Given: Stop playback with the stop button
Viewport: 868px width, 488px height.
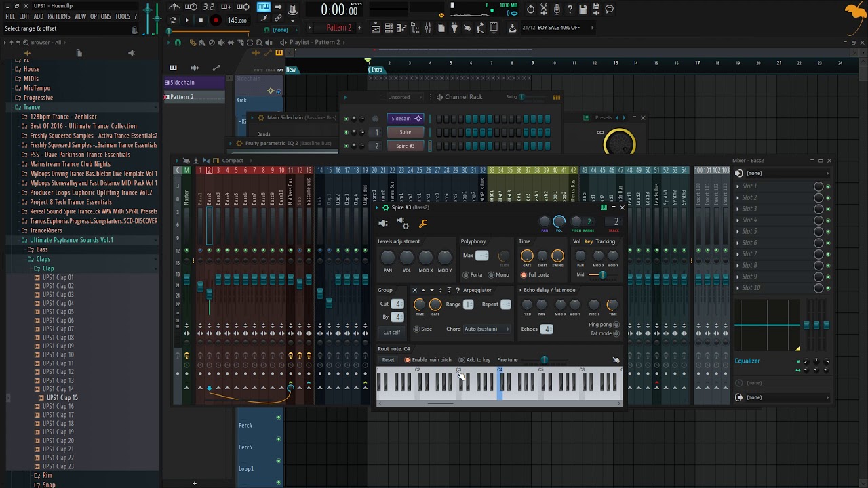Looking at the screenshot, I should pyautogui.click(x=201, y=20).
